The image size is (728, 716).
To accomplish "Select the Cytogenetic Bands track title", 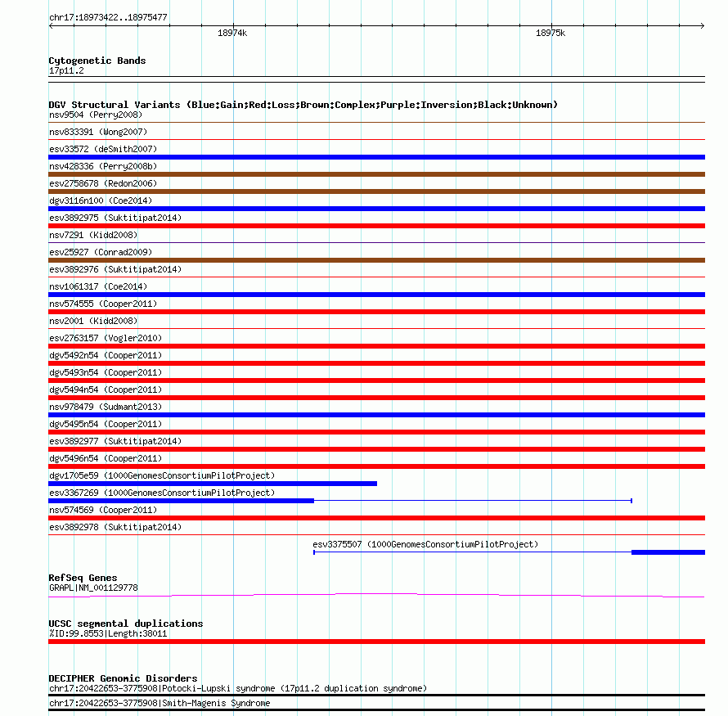I will pyautogui.click(x=97, y=61).
